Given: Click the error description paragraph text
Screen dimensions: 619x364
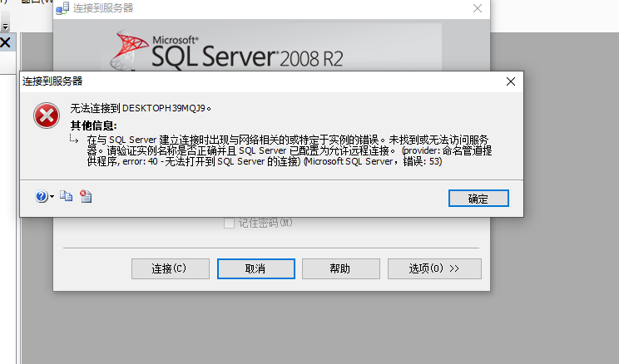Looking at the screenshot, I should coord(289,150).
